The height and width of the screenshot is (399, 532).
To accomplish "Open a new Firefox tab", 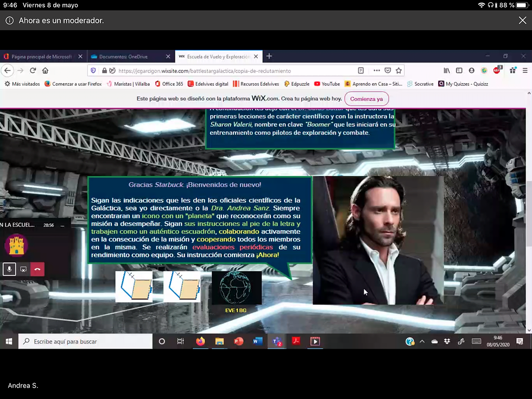I will [269, 56].
